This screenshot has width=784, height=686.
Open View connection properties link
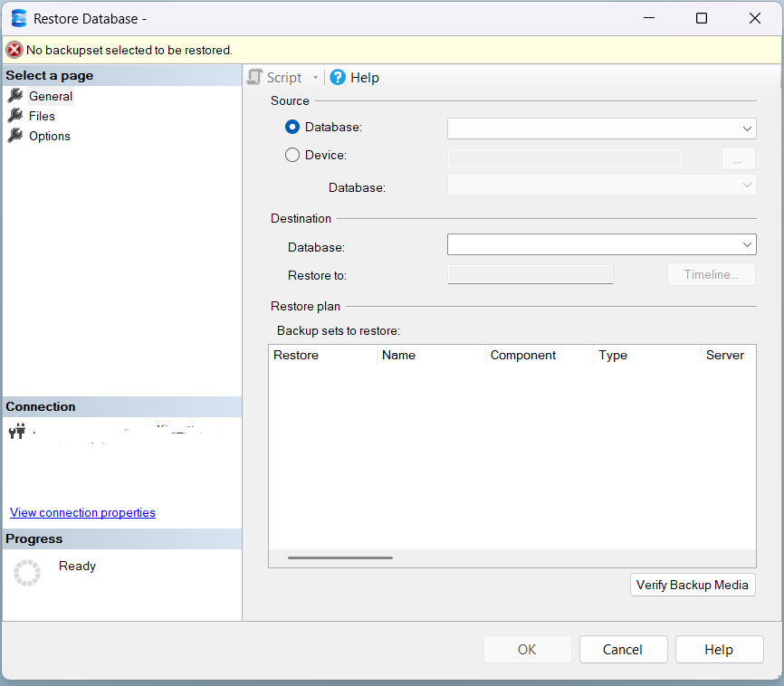pyautogui.click(x=81, y=512)
